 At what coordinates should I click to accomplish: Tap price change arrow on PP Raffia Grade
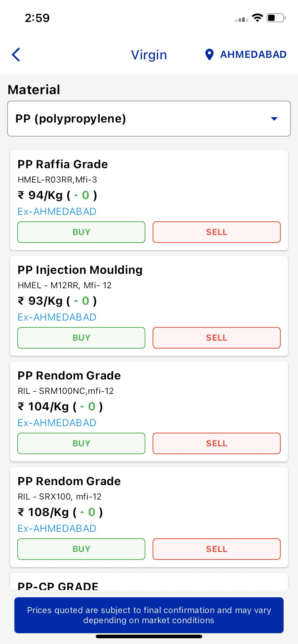tap(76, 195)
